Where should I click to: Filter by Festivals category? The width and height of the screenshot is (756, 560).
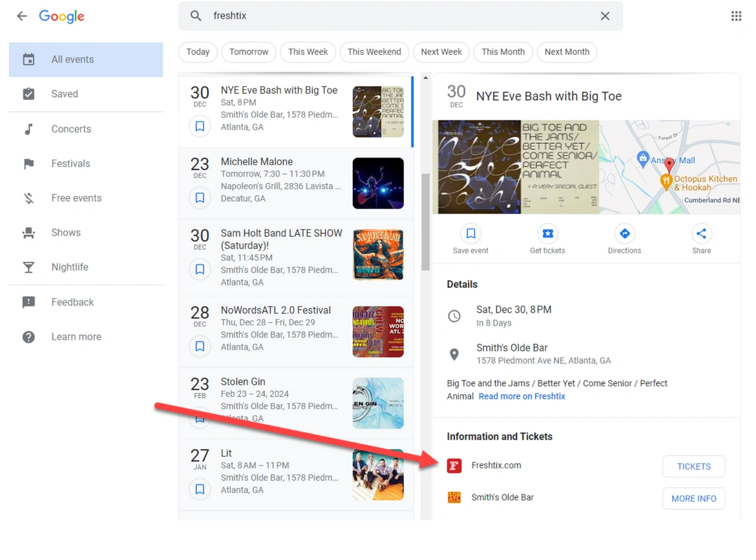[x=86, y=164]
